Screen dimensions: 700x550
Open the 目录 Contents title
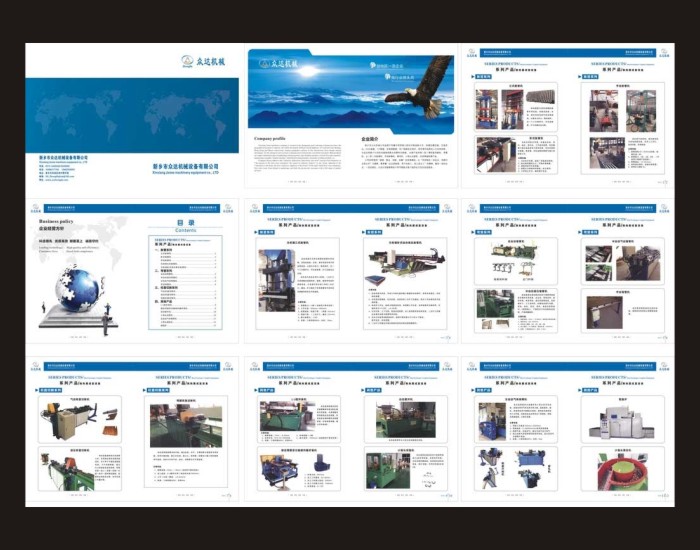[x=187, y=226]
